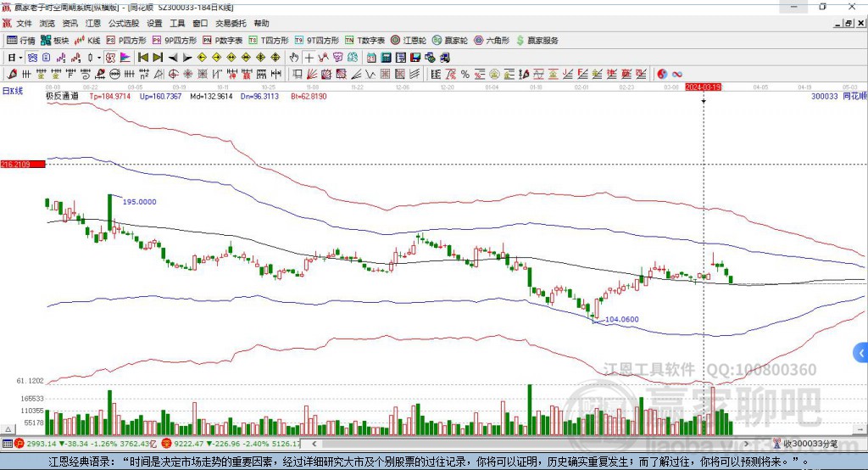Open the 浏览 menu
Image resolution: width=868 pixels, height=470 pixels.
[x=47, y=23]
